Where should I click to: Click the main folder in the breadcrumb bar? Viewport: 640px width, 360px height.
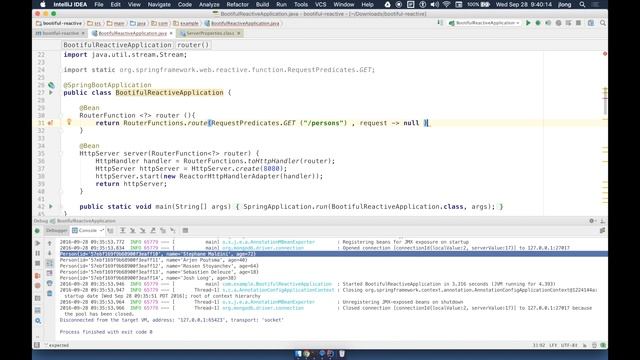(116, 23)
